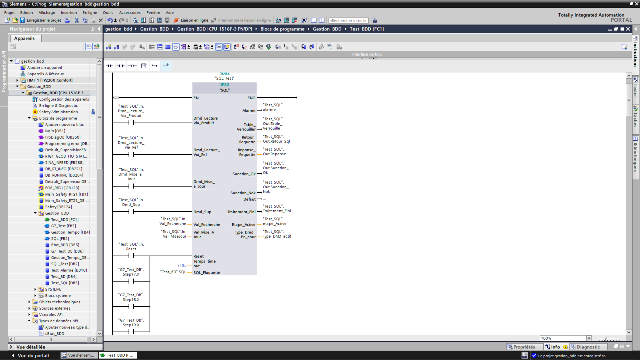
Task: Redo the last undone action
Action: [x=122, y=20]
